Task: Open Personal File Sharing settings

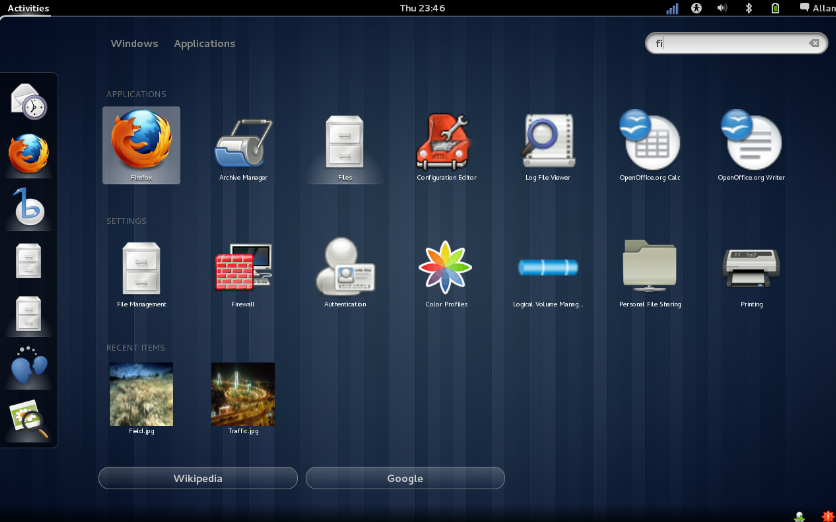Action: (x=649, y=272)
